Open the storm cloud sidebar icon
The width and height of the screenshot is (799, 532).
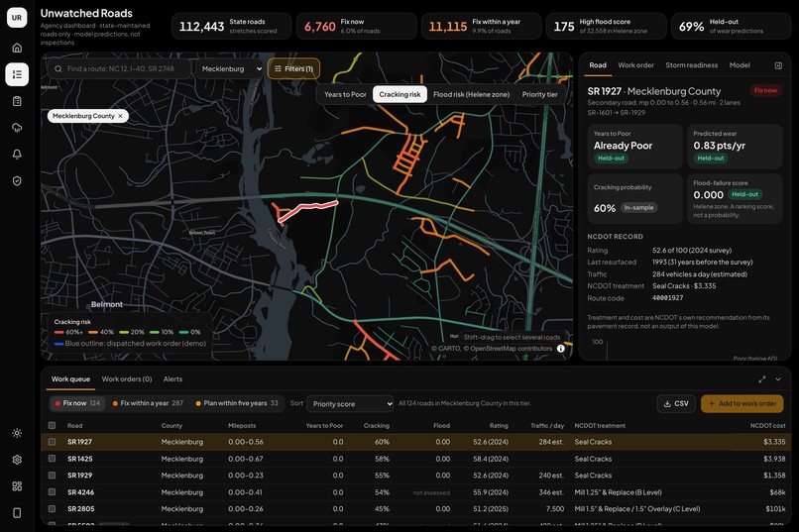[x=17, y=128]
